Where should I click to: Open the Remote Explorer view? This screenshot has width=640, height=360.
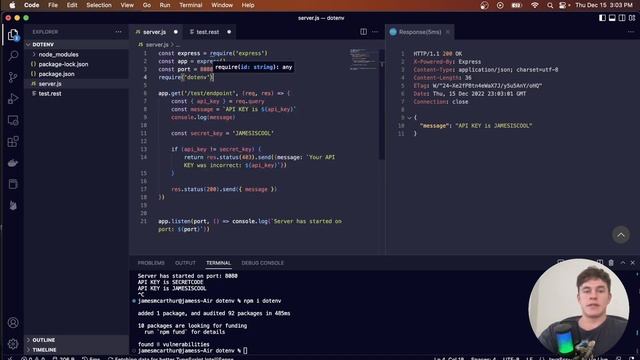(13, 120)
